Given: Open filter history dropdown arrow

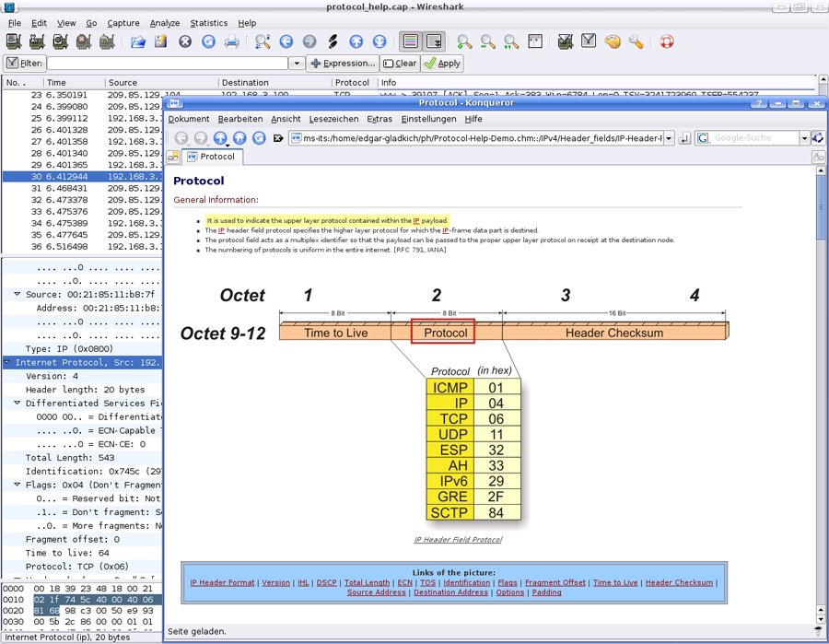Looking at the screenshot, I should [x=297, y=64].
